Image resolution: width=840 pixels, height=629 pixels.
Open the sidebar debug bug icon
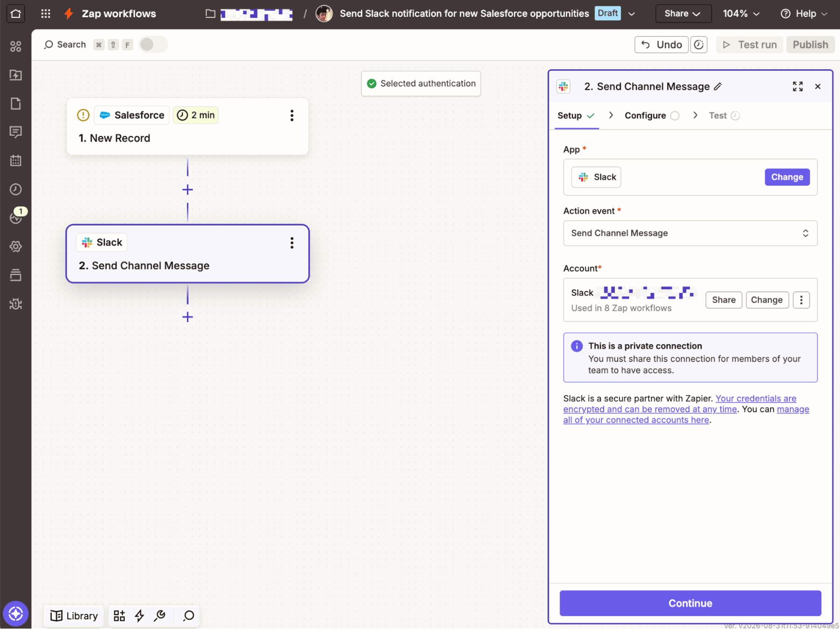pyautogui.click(x=16, y=304)
